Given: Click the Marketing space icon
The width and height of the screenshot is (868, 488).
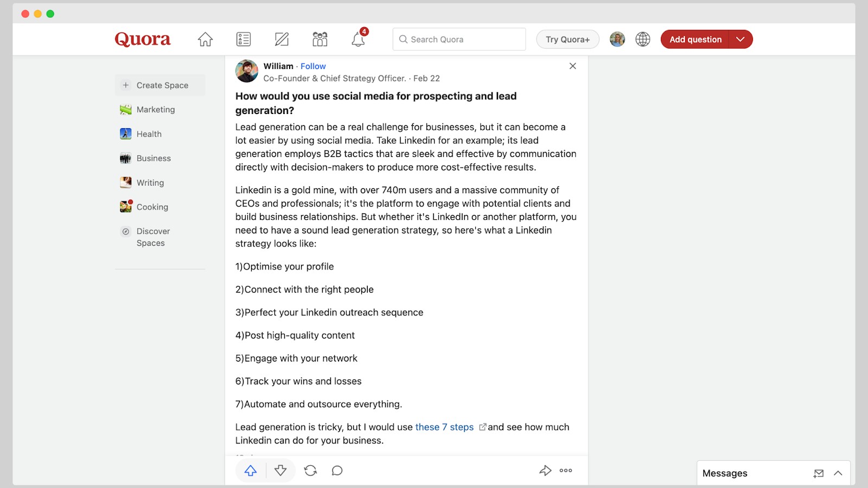Looking at the screenshot, I should tap(126, 110).
